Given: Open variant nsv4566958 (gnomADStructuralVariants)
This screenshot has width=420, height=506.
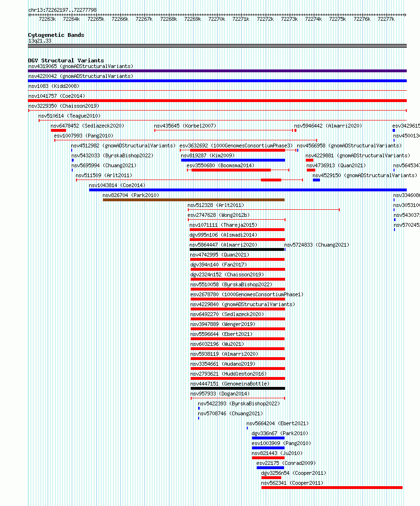Looking at the screenshot, I should (349, 146).
